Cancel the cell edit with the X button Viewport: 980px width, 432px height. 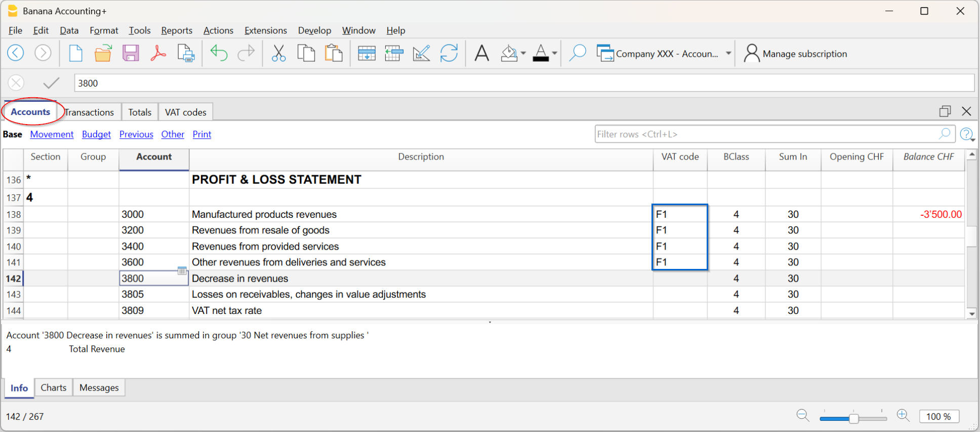click(x=16, y=83)
